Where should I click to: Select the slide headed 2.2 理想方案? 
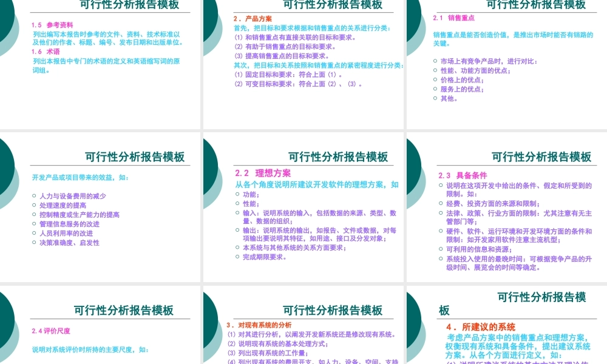coord(303,207)
